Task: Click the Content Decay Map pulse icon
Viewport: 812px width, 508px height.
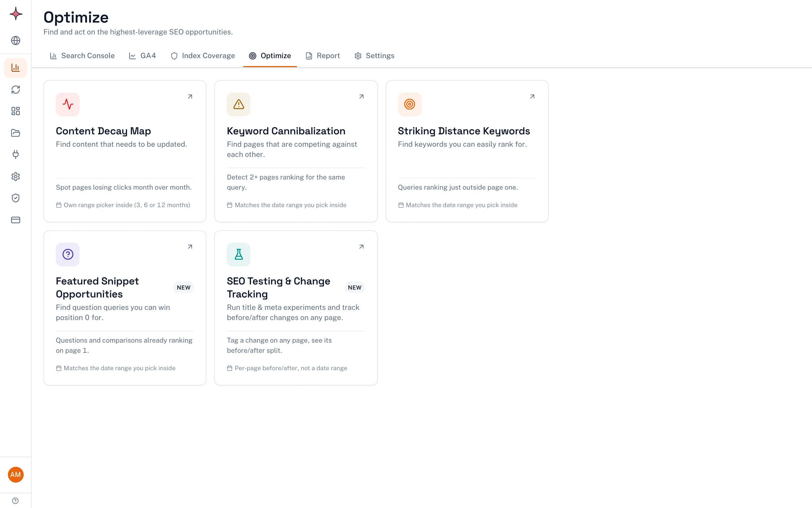Action: click(x=68, y=104)
